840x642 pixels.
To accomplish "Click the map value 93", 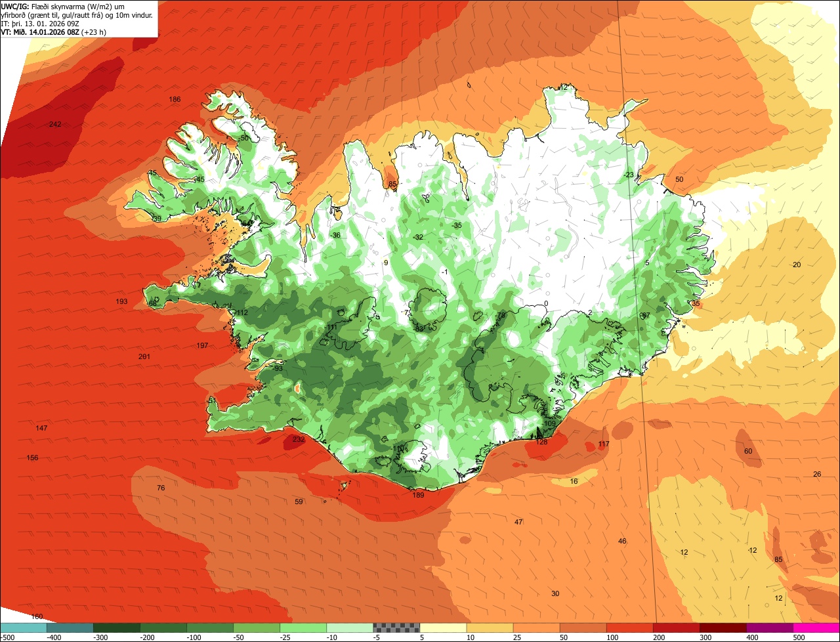I will pyautogui.click(x=278, y=368).
